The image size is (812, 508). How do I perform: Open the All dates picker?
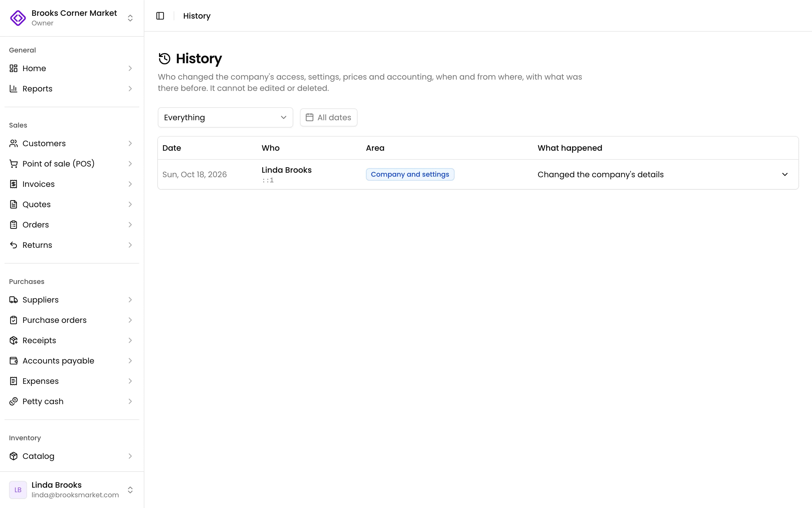[328, 117]
